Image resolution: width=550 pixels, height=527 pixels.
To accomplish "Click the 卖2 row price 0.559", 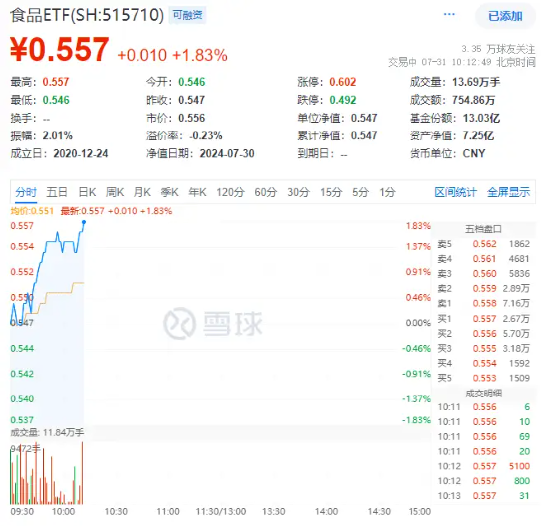I will tap(484, 288).
